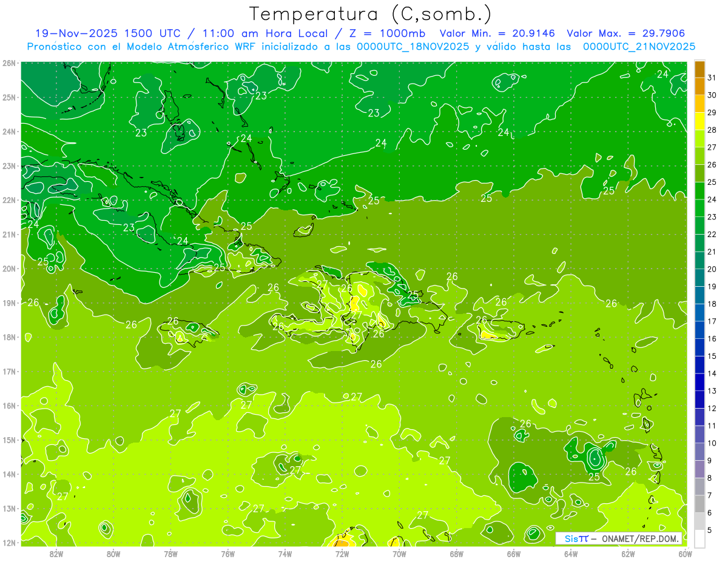Click the "24N" latitude label

pos(9,132)
